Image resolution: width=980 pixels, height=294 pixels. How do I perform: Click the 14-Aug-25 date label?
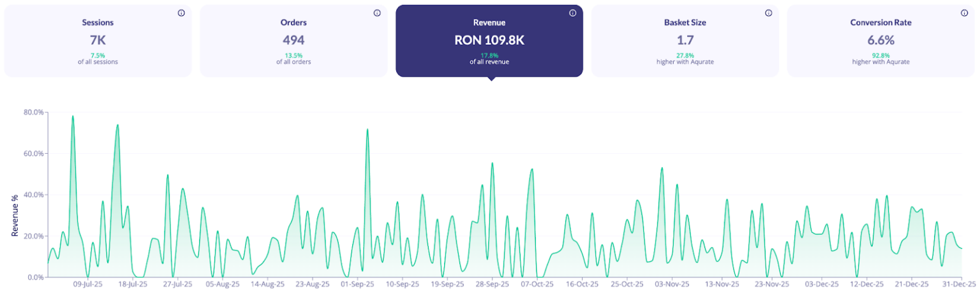point(267,284)
